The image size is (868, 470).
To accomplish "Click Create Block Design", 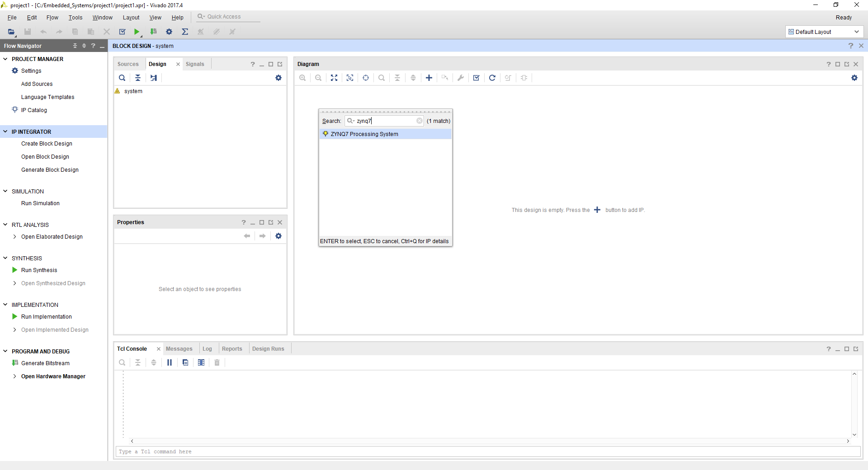I will tap(47, 144).
